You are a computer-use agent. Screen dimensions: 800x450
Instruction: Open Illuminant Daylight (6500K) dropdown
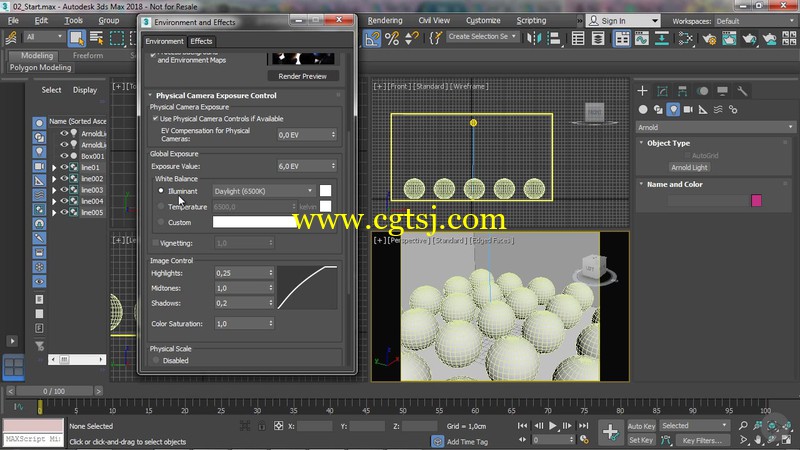click(263, 191)
